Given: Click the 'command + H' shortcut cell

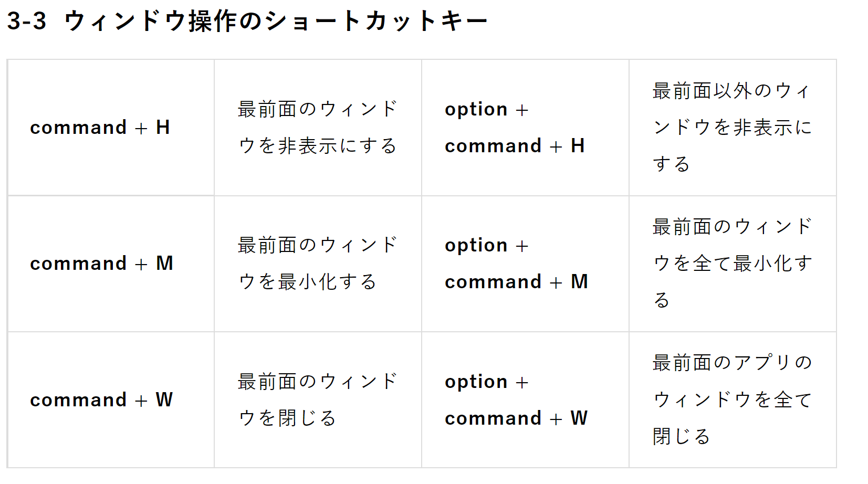Looking at the screenshot, I should [x=100, y=128].
